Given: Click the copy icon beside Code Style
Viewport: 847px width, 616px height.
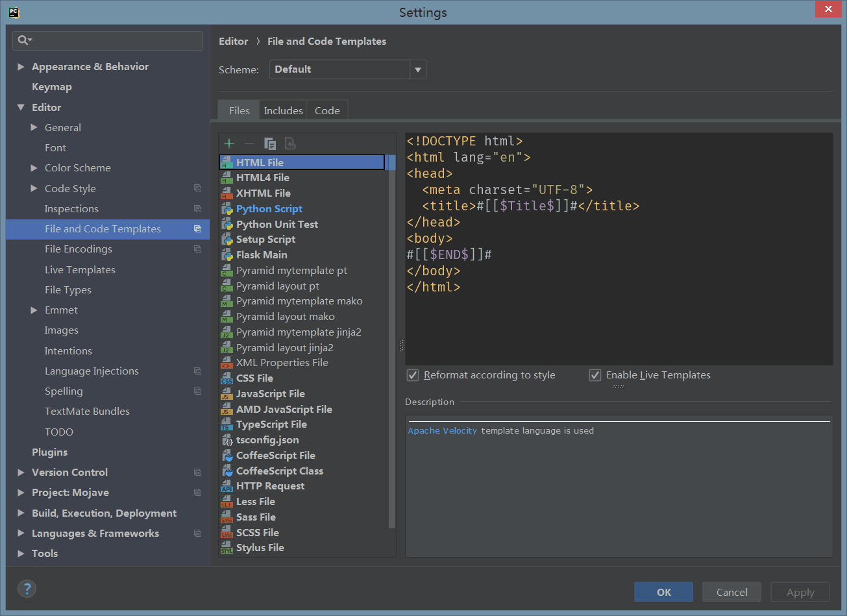Looking at the screenshot, I should click(x=197, y=188).
